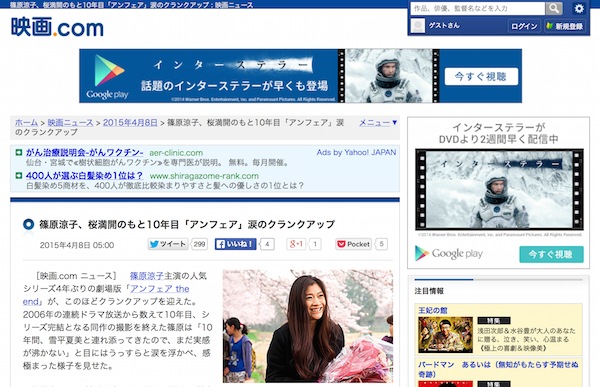
Task: Expand the メニュー dropdown
Action: [378, 123]
